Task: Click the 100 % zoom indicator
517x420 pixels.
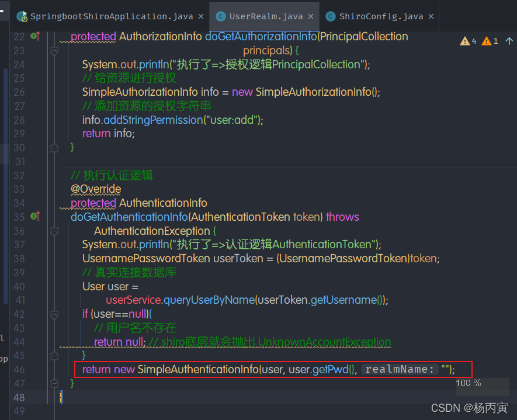Action: point(468,383)
